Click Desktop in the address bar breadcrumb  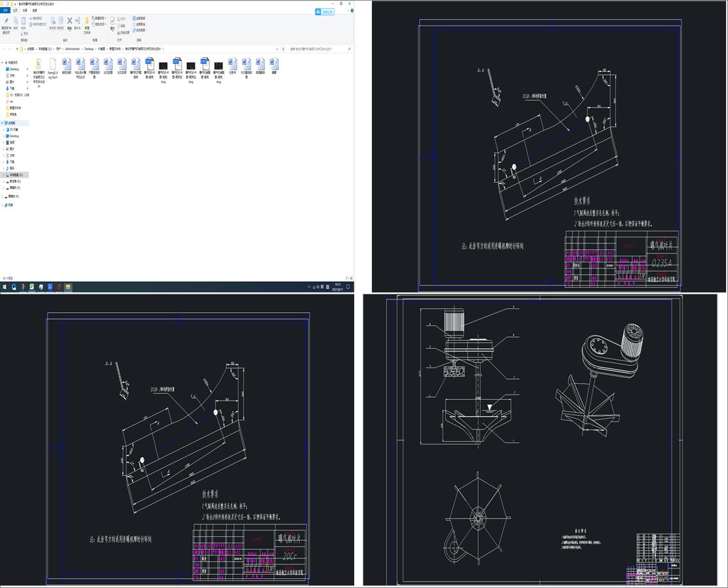point(89,49)
